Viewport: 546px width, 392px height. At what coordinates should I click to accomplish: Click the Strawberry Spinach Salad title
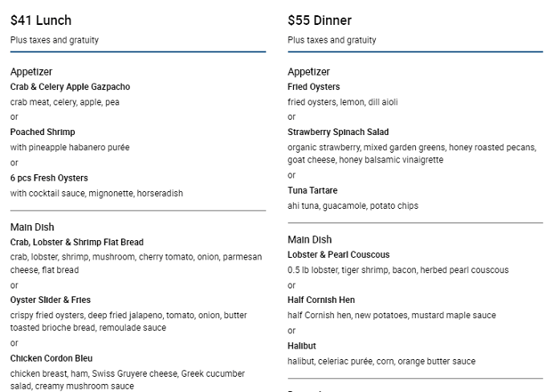tap(338, 132)
